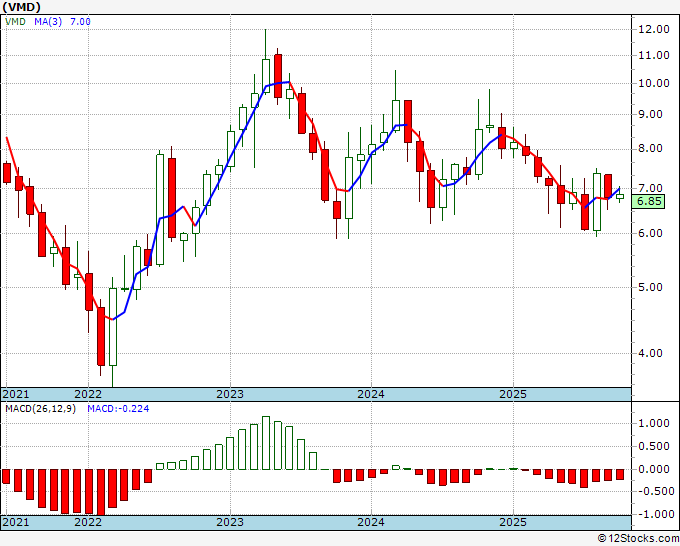Image resolution: width=680 pixels, height=546 pixels.
Task: Click the tallest green MACD histogram bar
Action: (x=266, y=443)
